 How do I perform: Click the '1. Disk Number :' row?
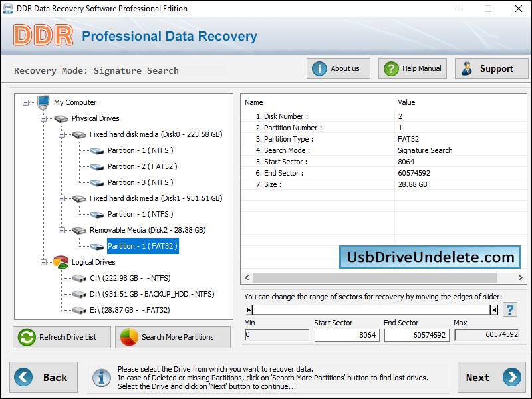[x=384, y=116]
